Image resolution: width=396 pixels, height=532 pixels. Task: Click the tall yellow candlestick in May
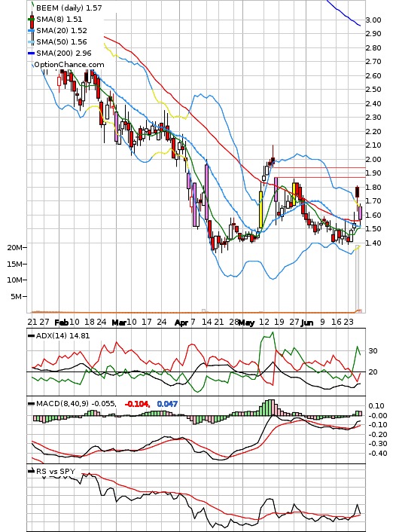[260, 209]
